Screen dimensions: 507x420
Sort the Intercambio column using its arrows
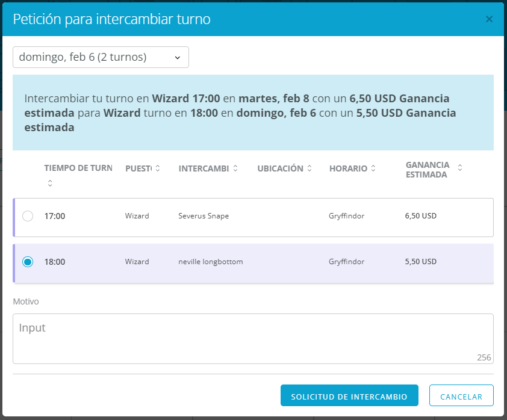pyautogui.click(x=235, y=168)
